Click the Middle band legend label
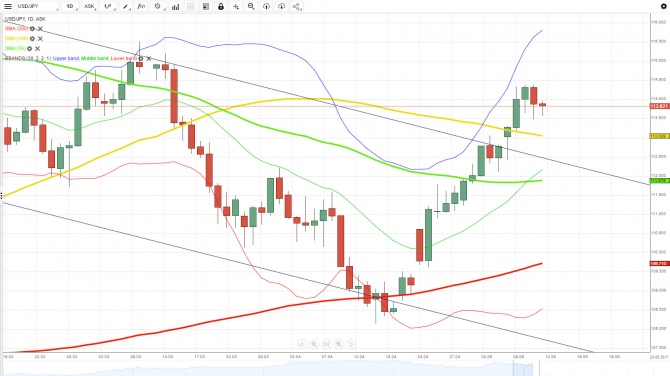 (94, 59)
